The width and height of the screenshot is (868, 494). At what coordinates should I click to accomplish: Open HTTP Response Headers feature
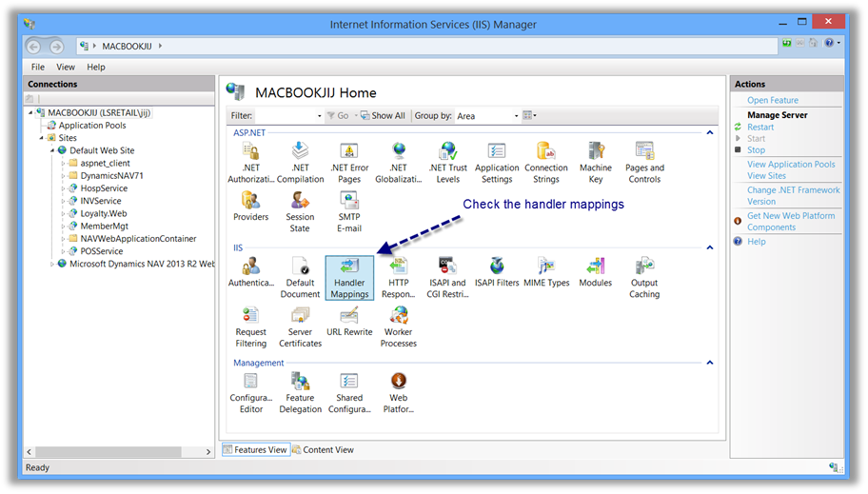coord(399,278)
